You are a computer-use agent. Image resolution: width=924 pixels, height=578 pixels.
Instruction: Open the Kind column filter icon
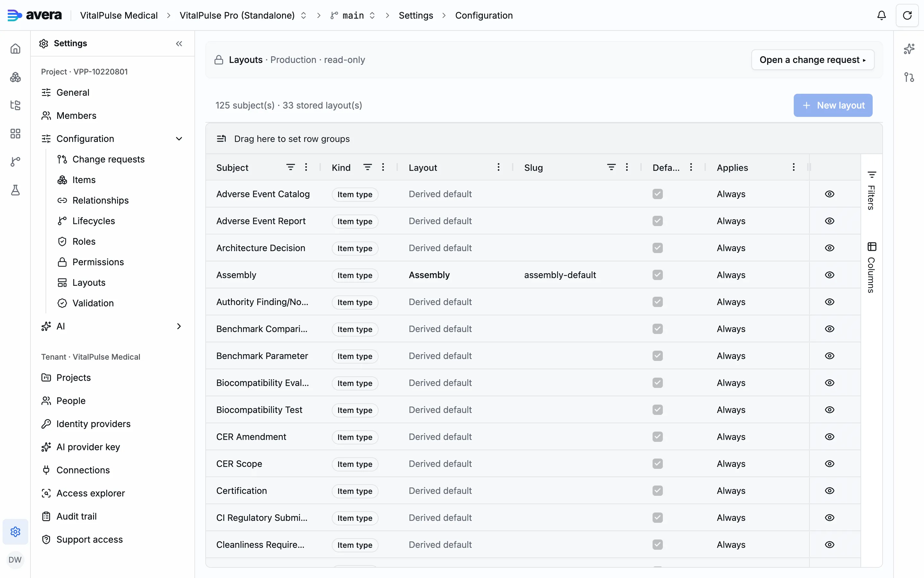[367, 167]
